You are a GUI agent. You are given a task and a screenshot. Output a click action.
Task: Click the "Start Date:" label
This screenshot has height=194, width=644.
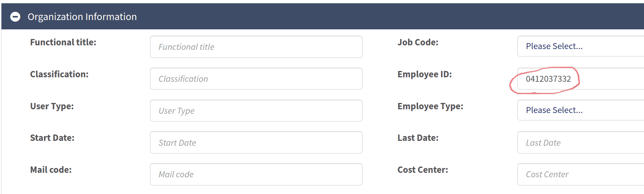point(52,138)
